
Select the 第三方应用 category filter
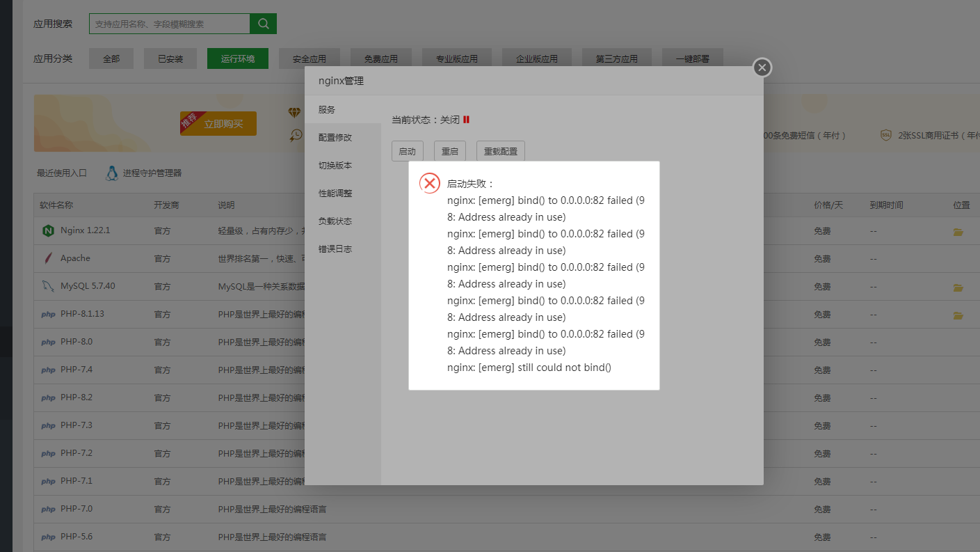(617, 59)
